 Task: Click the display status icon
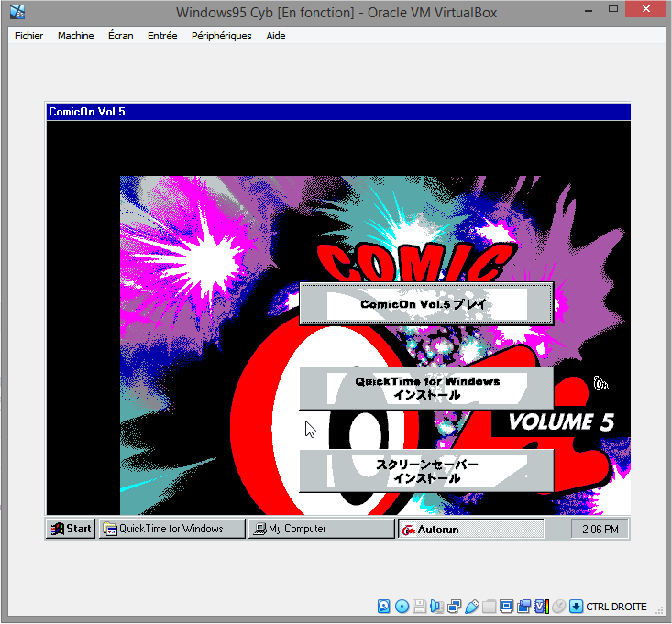coord(507,607)
